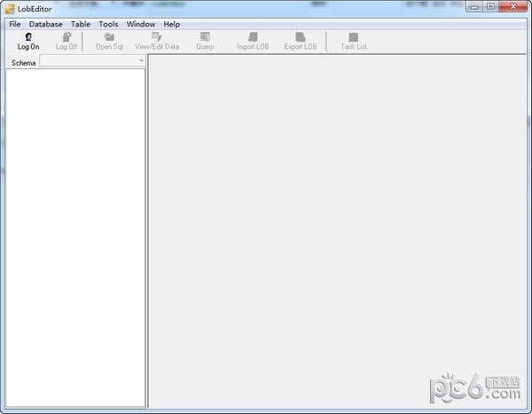The height and width of the screenshot is (414, 532).
Task: Click inside the empty schema tree panel
Action: point(75,230)
